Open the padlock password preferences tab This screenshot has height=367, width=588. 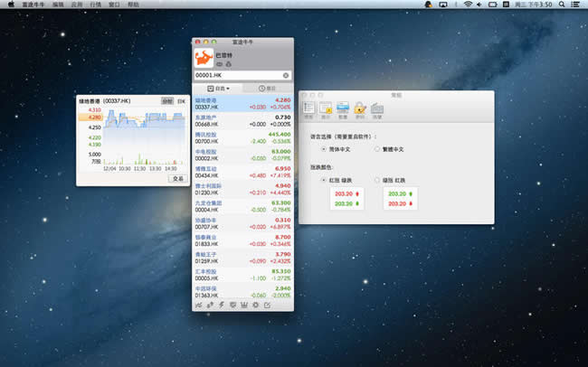[x=360, y=110]
